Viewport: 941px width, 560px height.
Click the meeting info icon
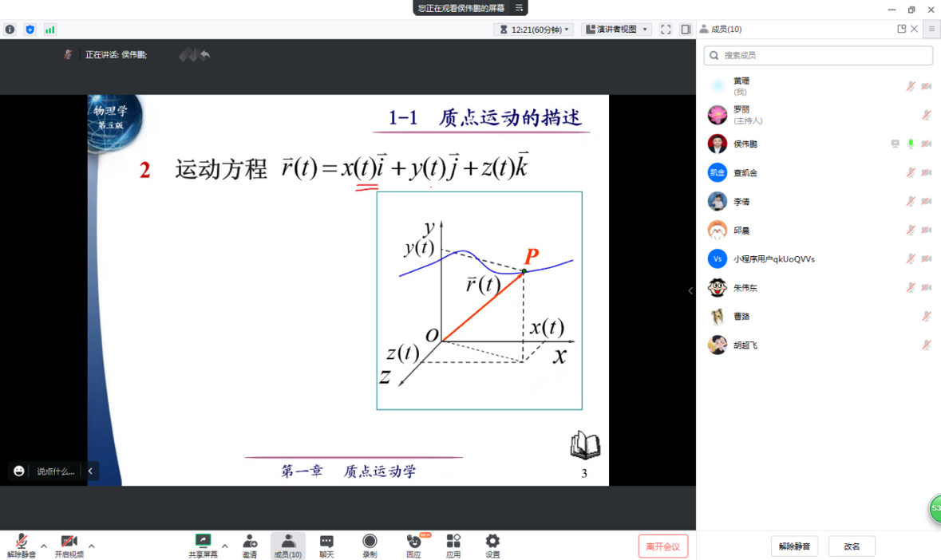10,30
